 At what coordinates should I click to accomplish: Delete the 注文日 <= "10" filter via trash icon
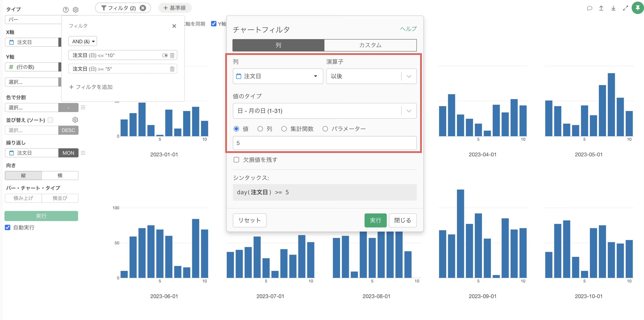point(172,55)
